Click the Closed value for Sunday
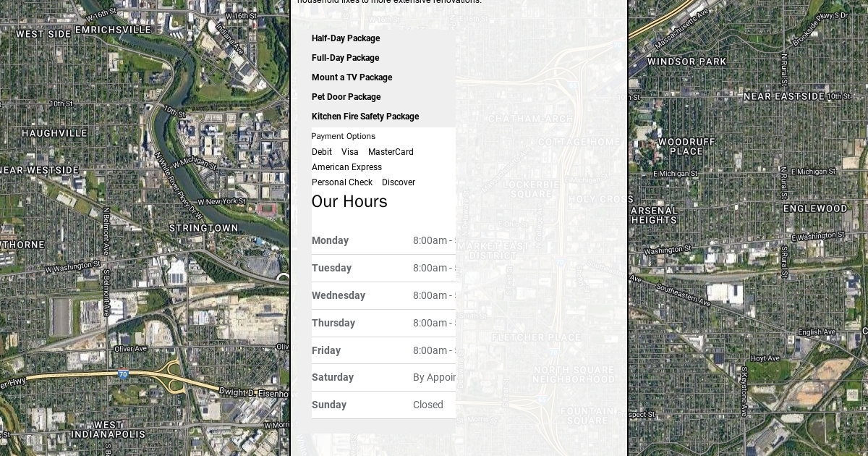 pyautogui.click(x=428, y=405)
